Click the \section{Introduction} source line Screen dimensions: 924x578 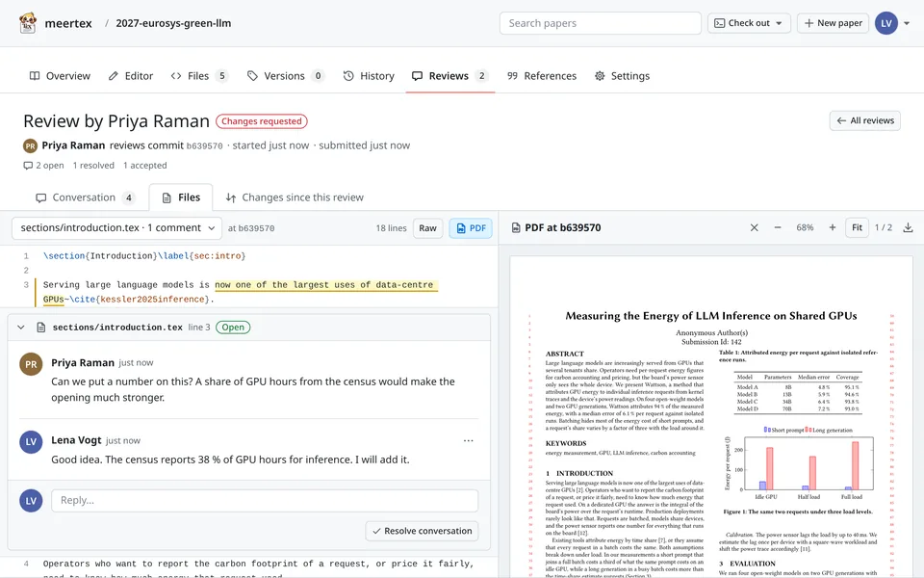pyautogui.click(x=144, y=256)
